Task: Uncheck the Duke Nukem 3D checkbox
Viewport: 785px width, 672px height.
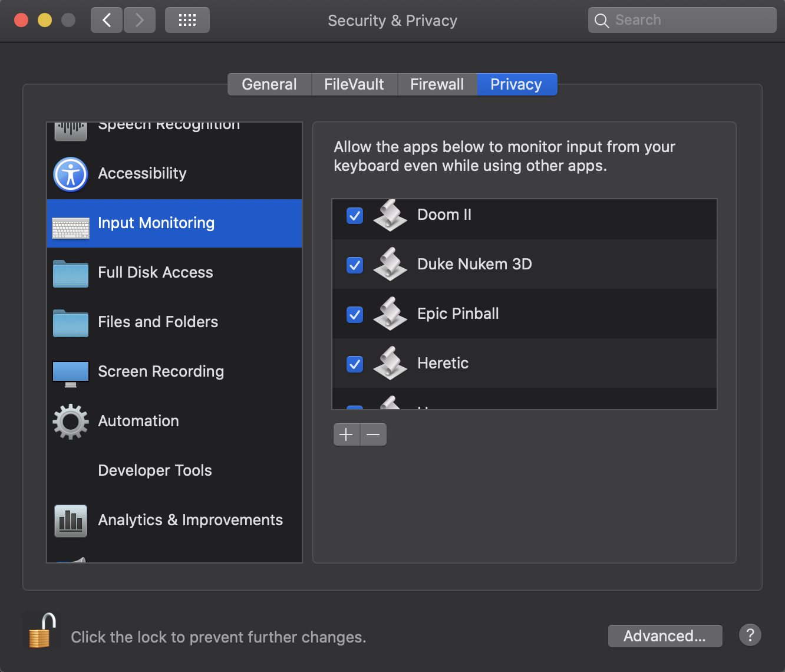Action: (355, 265)
